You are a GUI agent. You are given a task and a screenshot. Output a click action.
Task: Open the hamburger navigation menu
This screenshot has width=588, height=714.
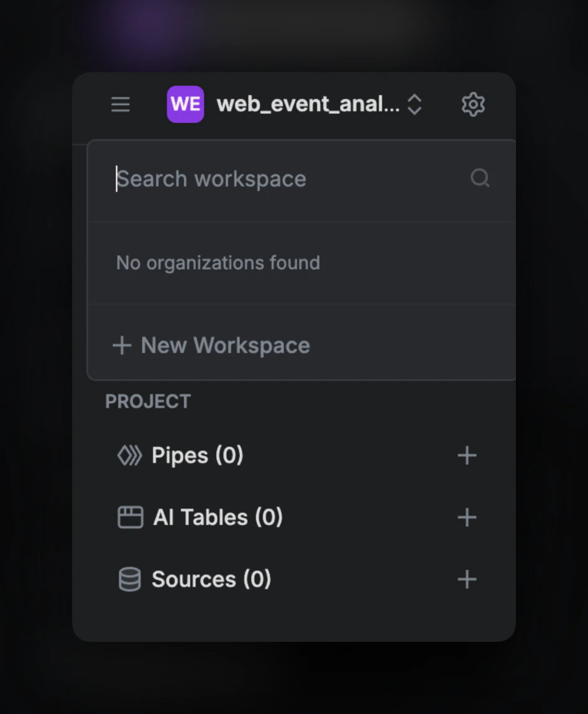[x=120, y=104]
